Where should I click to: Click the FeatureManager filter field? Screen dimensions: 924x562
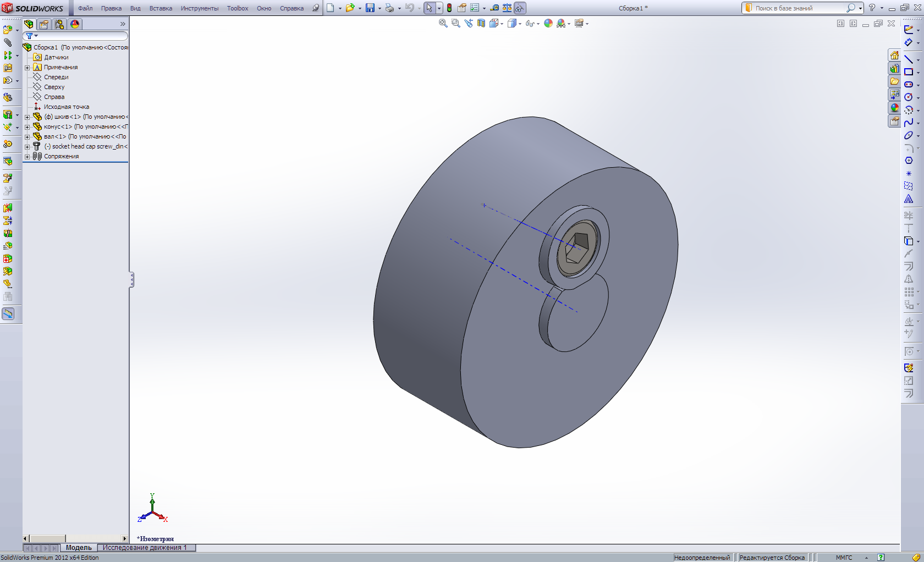76,36
